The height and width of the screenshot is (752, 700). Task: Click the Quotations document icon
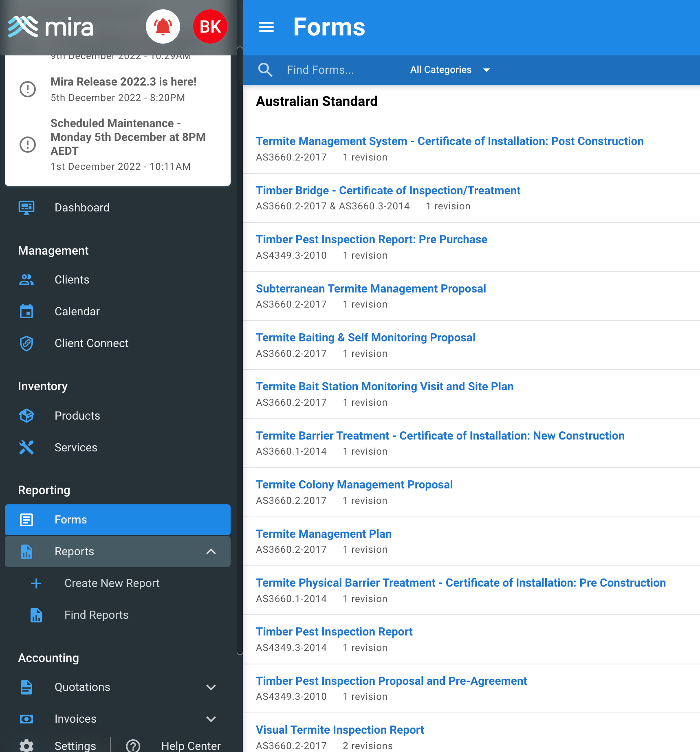26,687
